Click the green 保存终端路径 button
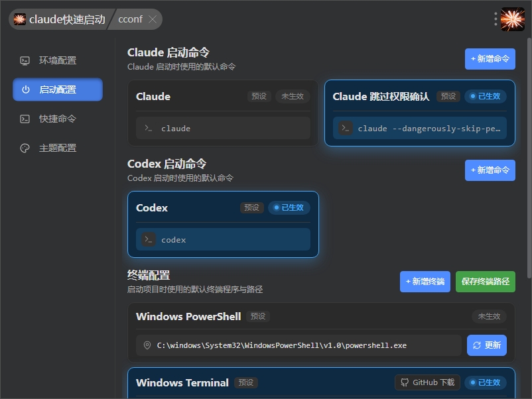The image size is (532, 399). 486,282
